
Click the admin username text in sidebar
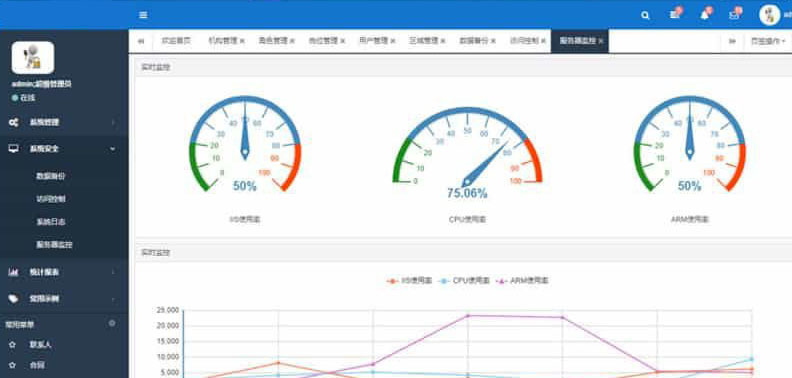(x=41, y=84)
